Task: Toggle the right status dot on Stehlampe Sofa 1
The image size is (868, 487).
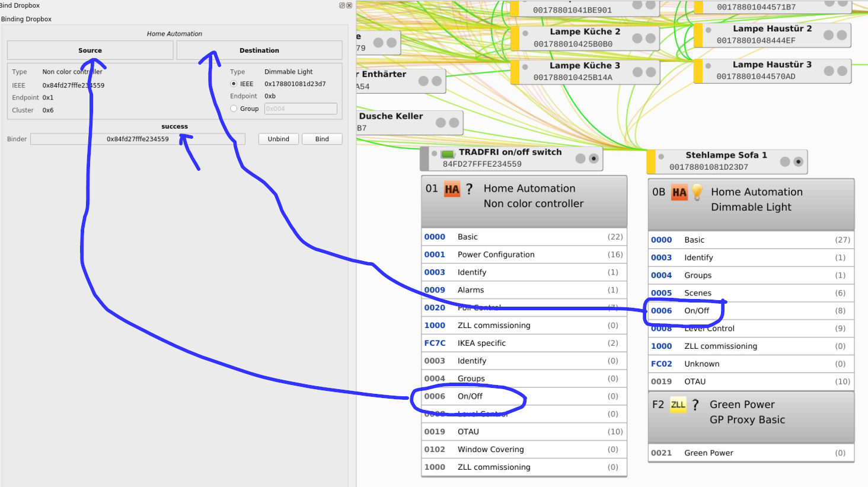Action: (798, 161)
